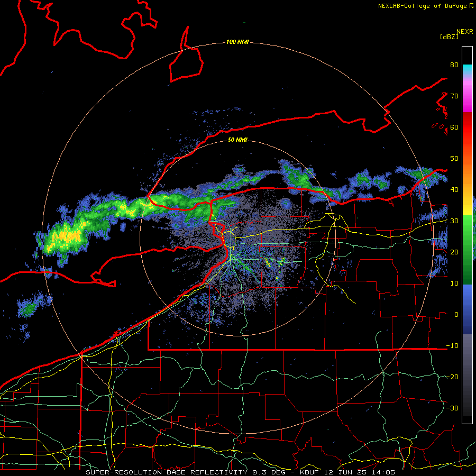Click the 20 dBZ scale value

454,252
